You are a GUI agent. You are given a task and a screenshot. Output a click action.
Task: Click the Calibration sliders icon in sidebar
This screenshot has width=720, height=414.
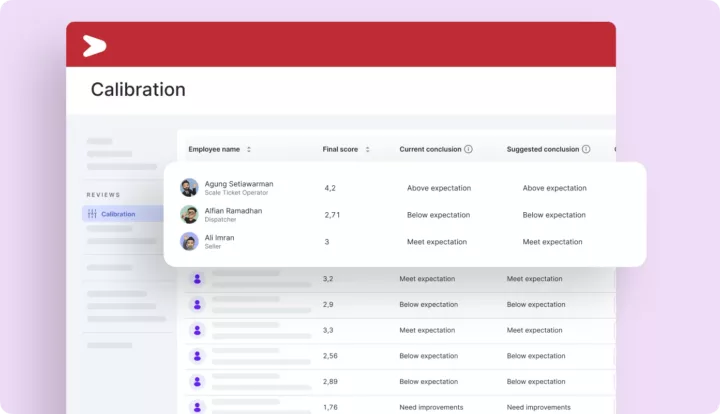(92, 214)
